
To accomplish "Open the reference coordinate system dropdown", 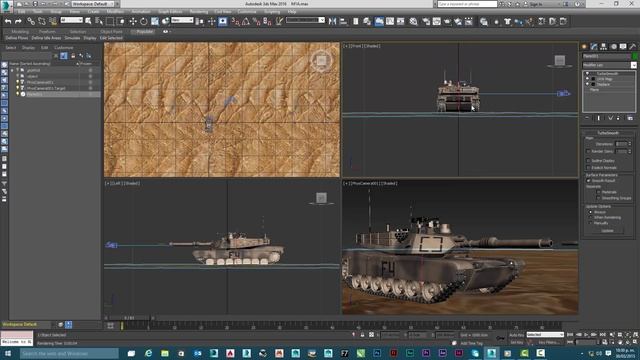I will pos(182,20).
